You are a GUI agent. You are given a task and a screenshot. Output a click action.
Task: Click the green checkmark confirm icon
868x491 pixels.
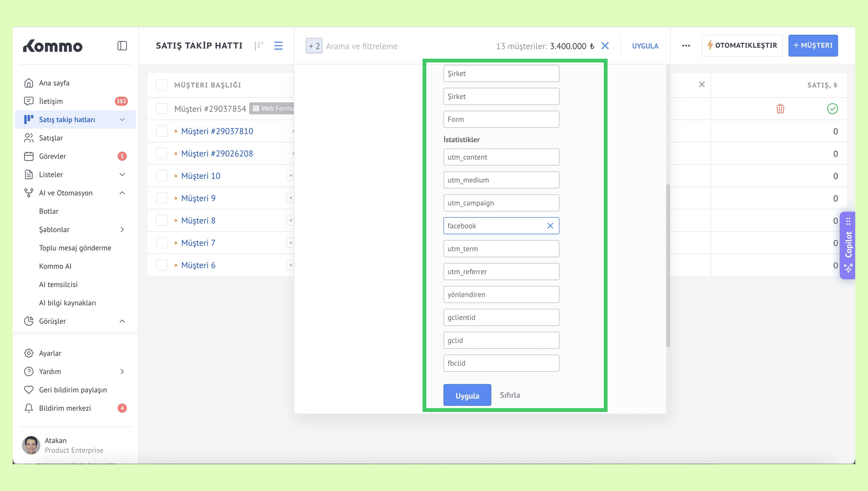click(x=832, y=109)
